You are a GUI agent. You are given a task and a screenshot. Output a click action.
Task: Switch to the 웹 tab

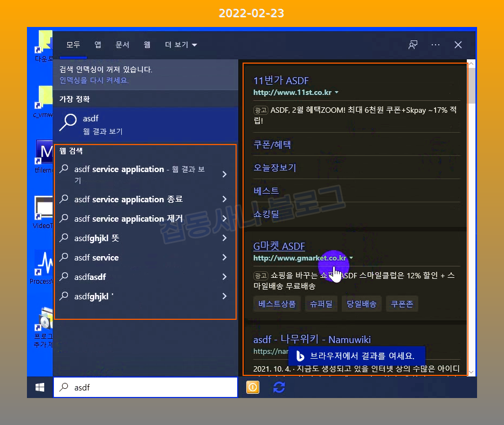click(147, 45)
